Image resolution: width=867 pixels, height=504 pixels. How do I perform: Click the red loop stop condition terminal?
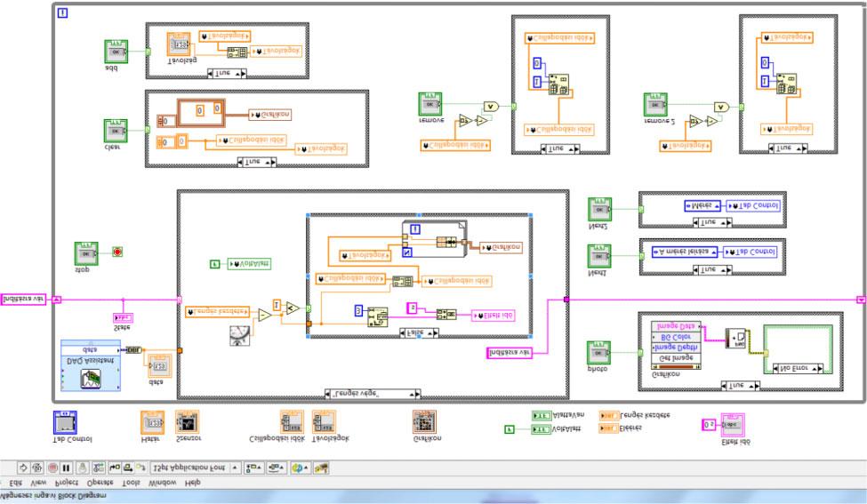[x=117, y=252]
